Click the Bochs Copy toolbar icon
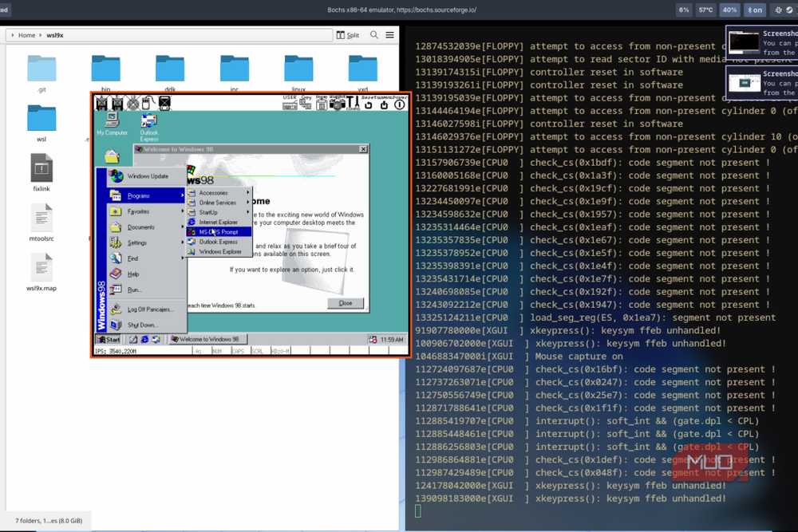798x532 pixels. (306, 103)
